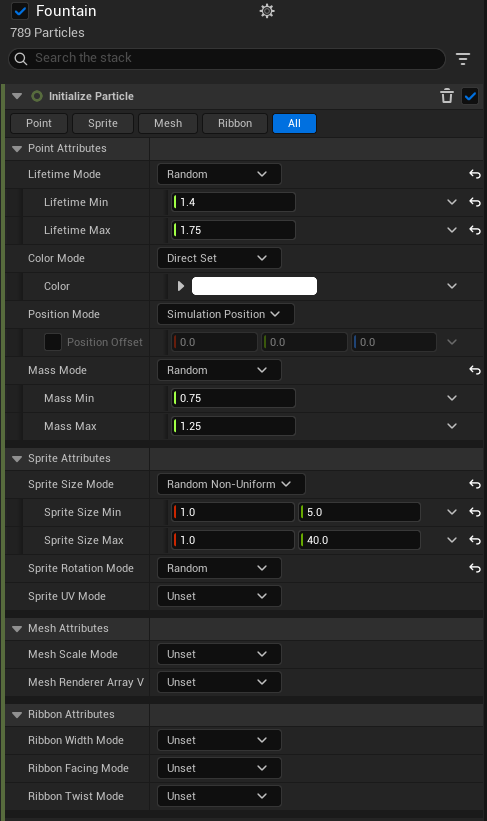Reset Lifetime Min value to default
The width and height of the screenshot is (487, 821).
[474, 202]
